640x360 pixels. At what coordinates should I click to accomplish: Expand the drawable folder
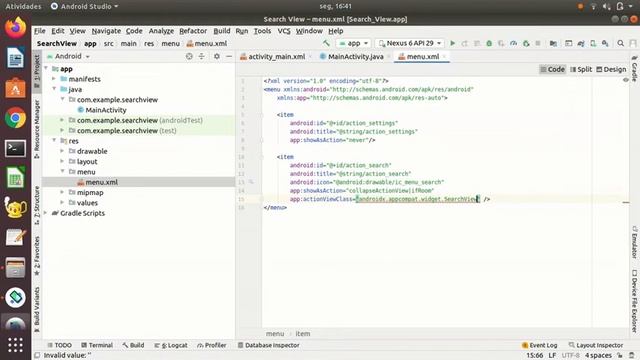pos(62,151)
